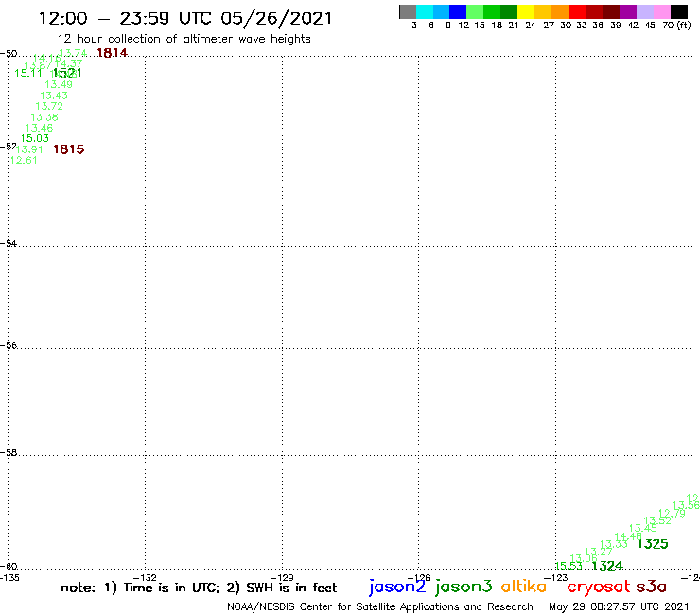700x615 pixels.
Task: Click the wave height value 13.72
Action: click(x=49, y=106)
